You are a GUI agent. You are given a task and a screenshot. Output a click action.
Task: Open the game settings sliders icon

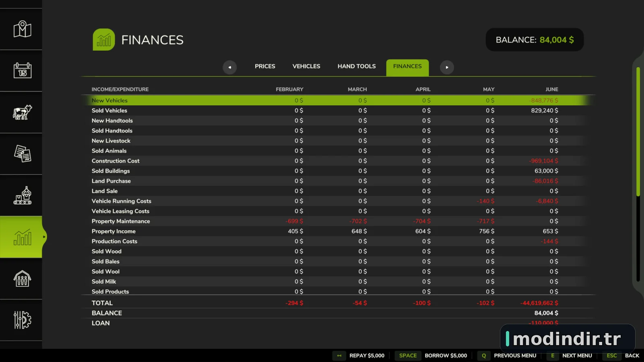click(22, 320)
